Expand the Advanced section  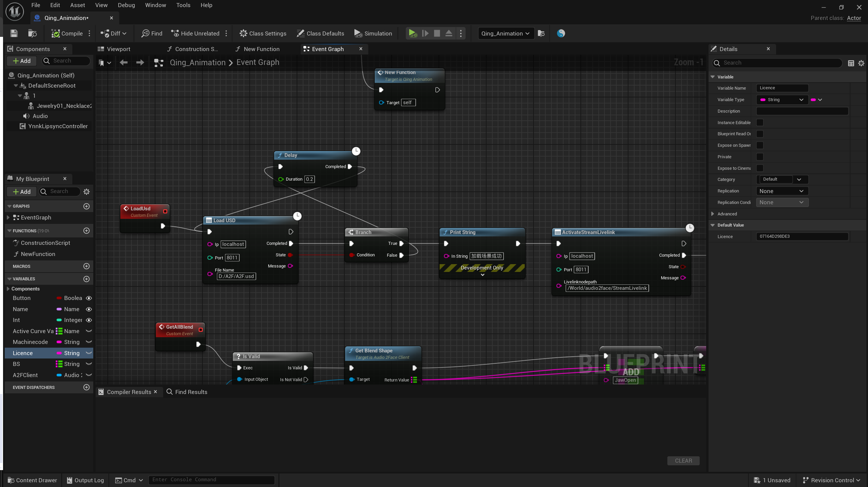coord(713,214)
